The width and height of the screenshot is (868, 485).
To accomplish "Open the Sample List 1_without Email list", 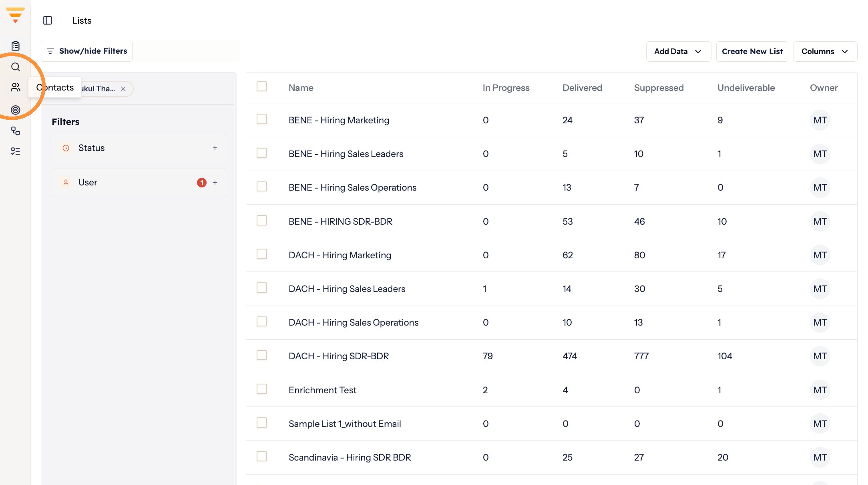I will 344,424.
